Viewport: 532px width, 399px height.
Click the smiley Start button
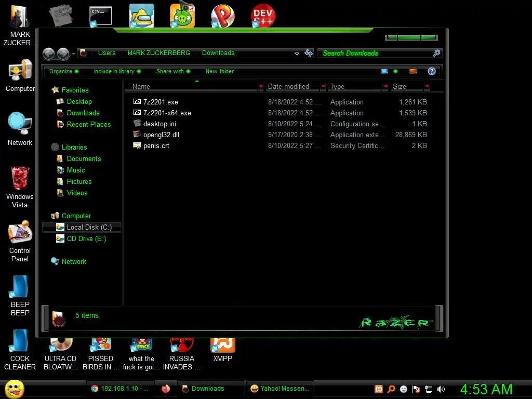(15, 389)
